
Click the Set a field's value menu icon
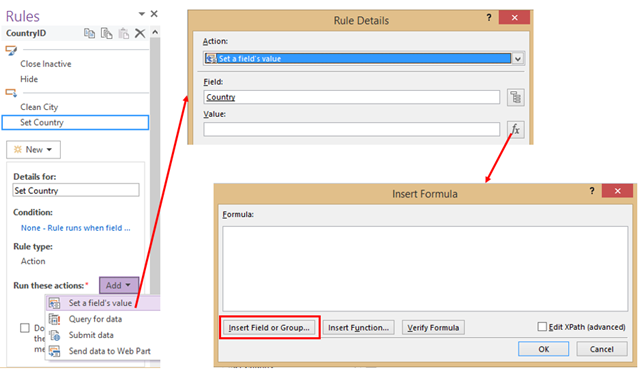54,303
